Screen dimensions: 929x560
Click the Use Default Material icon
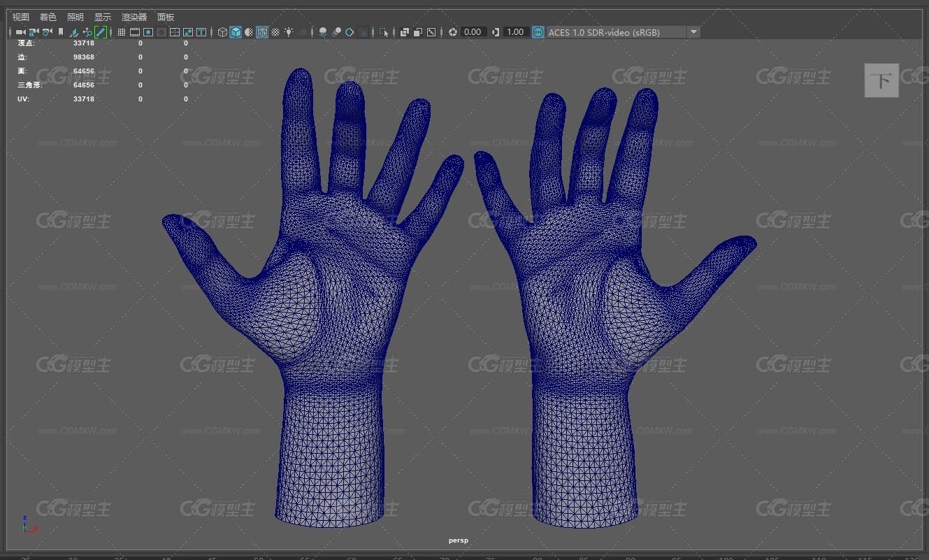coord(249,32)
